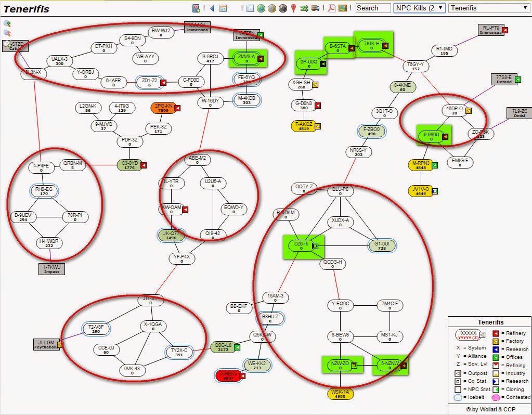The image size is (532, 415).
Task: Click refinery icon beside C3-0YD
Action: click(x=144, y=165)
